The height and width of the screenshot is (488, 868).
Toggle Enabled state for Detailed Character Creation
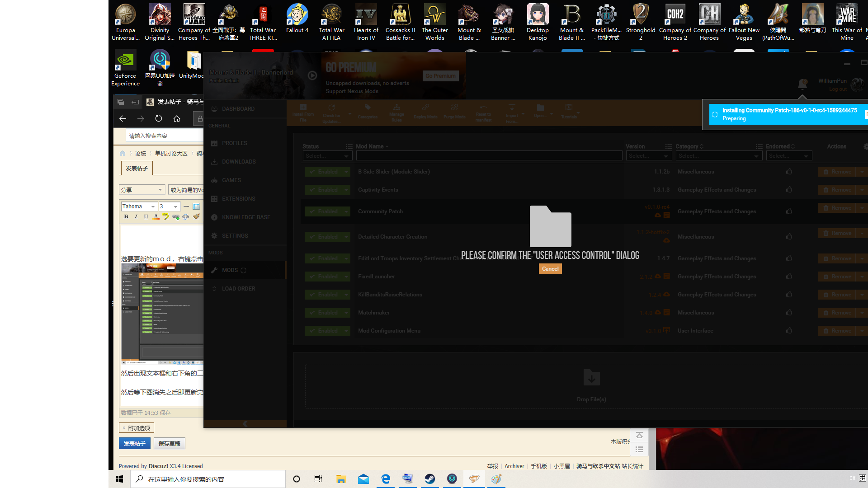(324, 237)
